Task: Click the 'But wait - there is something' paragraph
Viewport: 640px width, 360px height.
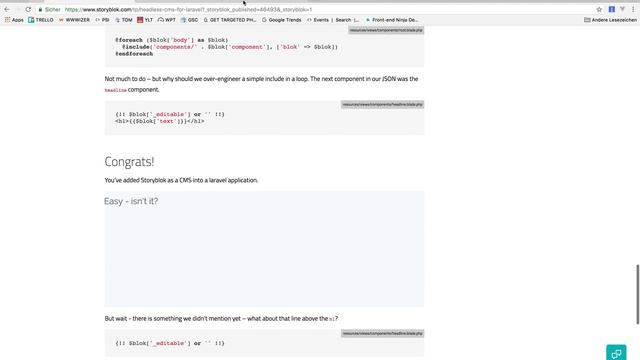Action: coord(221,318)
